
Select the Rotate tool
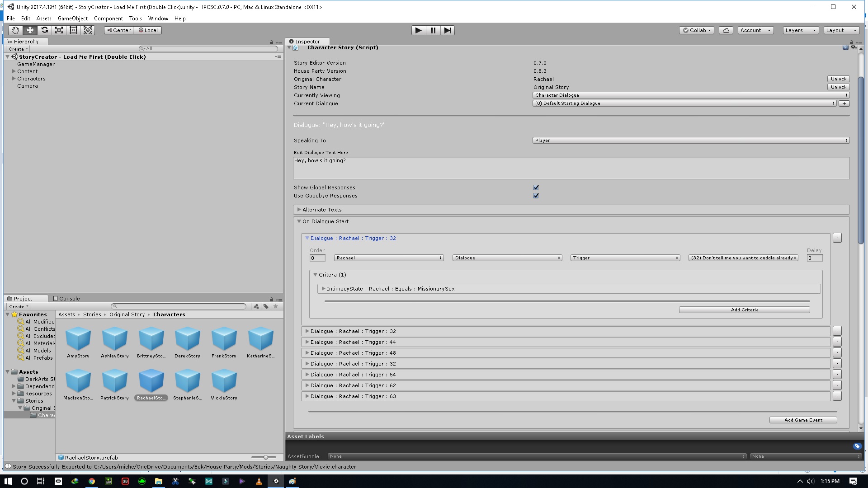click(x=44, y=30)
